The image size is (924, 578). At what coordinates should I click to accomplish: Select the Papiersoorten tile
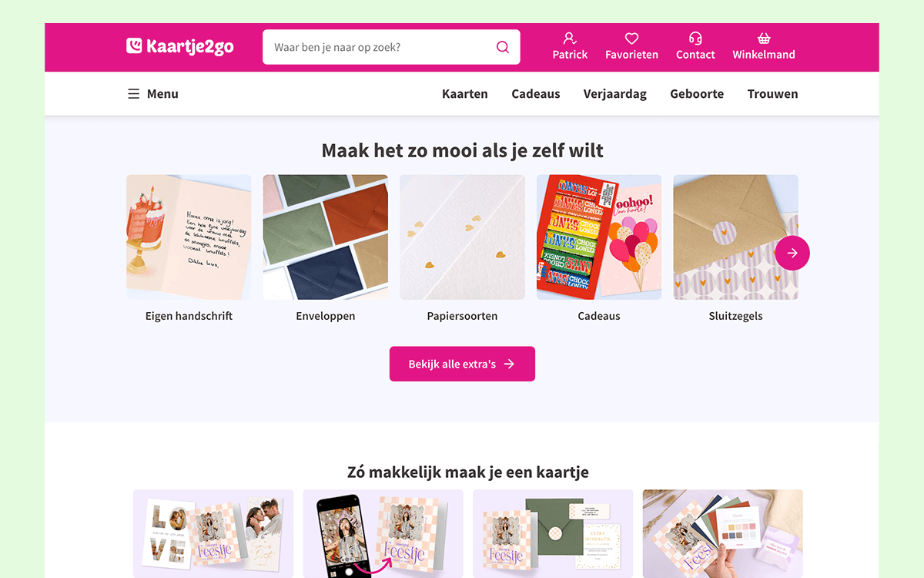point(462,237)
